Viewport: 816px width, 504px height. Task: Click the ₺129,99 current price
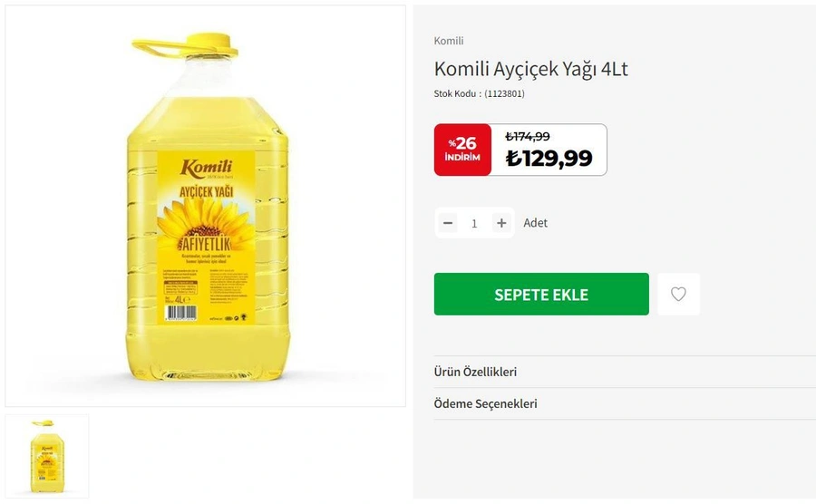(549, 158)
